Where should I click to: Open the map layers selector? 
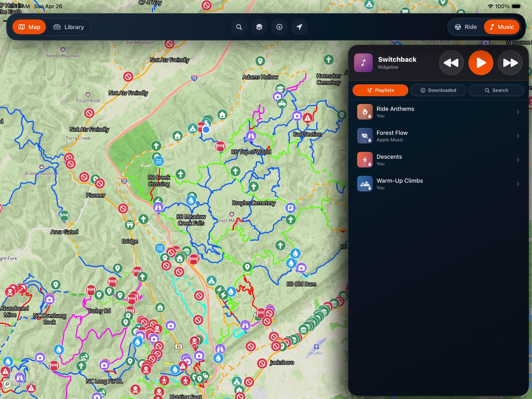[x=259, y=27]
